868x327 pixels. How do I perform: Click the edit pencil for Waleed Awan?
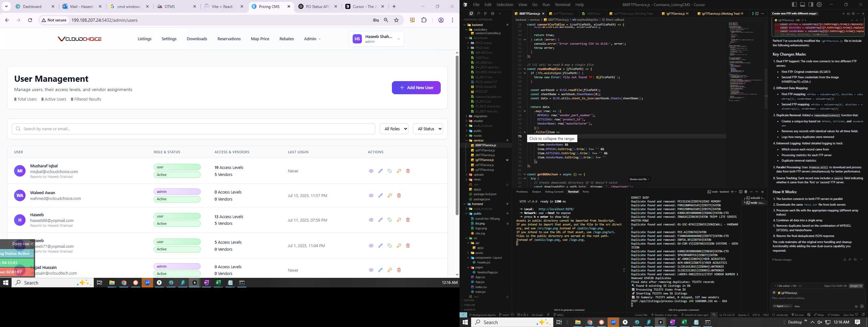click(380, 195)
